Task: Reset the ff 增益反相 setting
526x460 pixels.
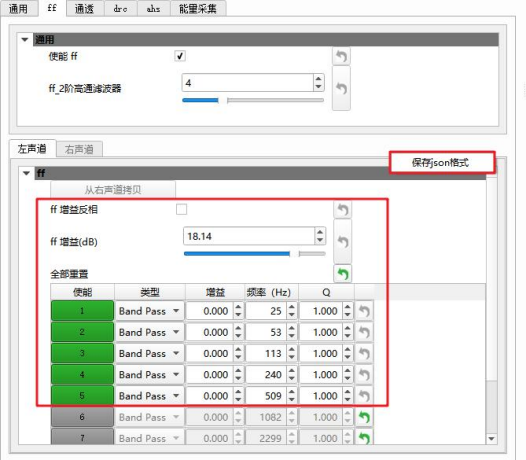Action: tap(343, 210)
